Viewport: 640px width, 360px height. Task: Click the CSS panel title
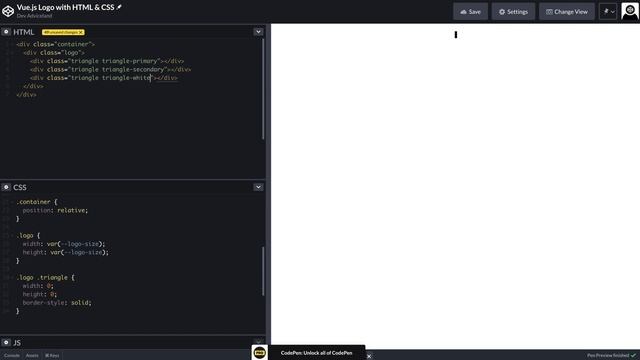(x=20, y=187)
